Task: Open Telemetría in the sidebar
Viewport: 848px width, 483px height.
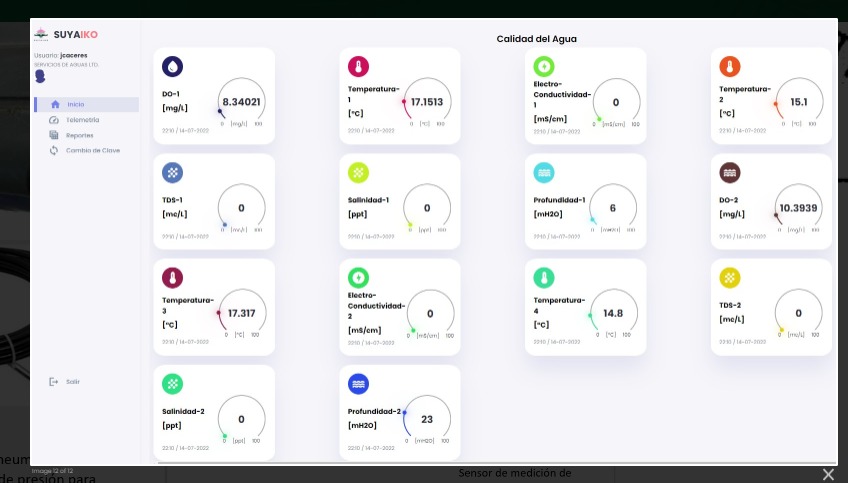Action: pyautogui.click(x=82, y=120)
